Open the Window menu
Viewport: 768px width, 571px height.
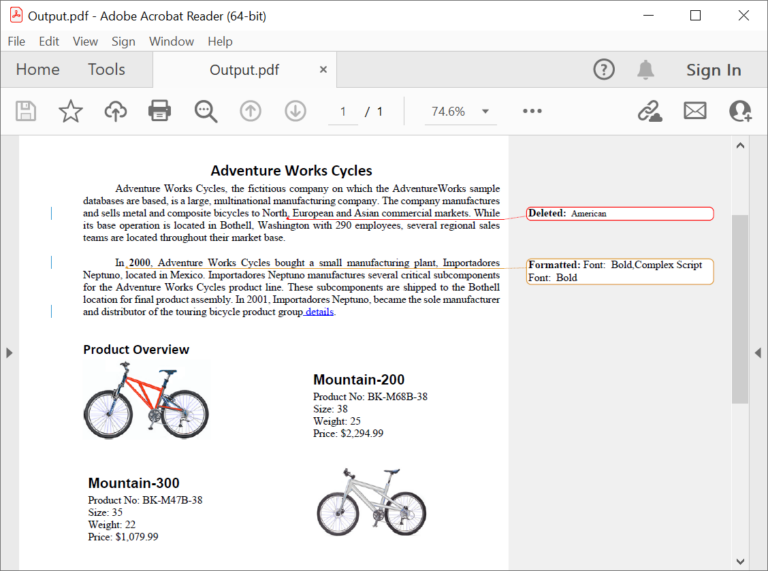pyautogui.click(x=171, y=41)
